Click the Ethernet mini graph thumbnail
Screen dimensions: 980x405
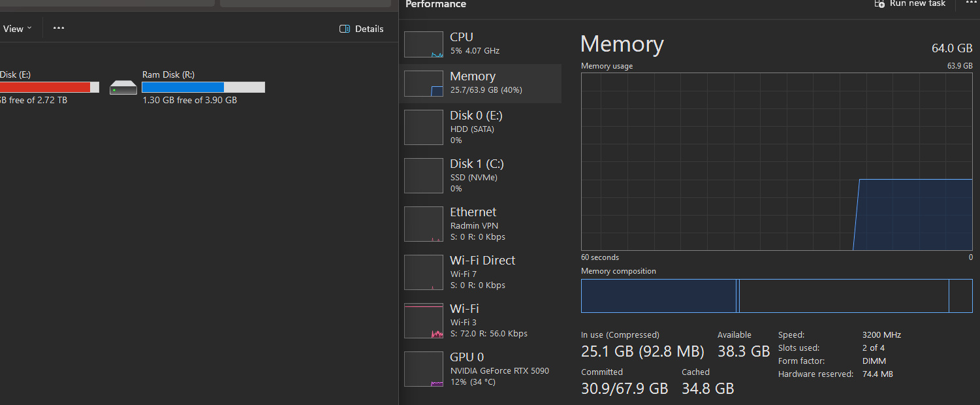tap(424, 224)
